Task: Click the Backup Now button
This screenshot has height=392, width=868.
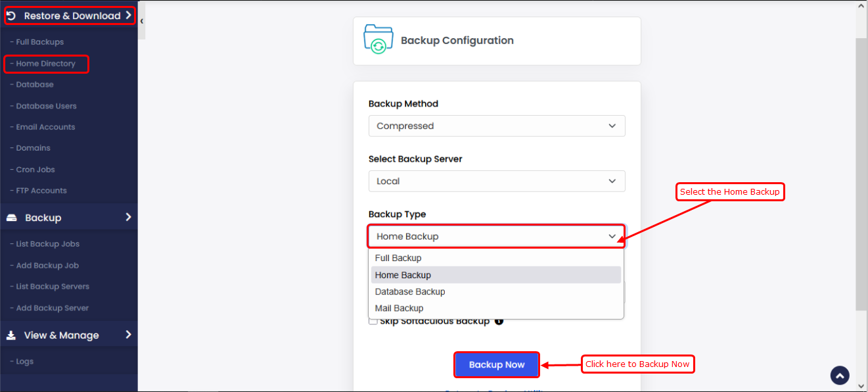Action: coord(497,364)
